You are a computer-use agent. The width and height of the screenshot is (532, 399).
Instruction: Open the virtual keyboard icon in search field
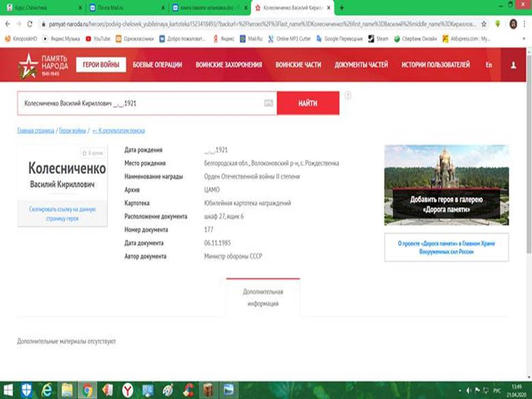268,103
